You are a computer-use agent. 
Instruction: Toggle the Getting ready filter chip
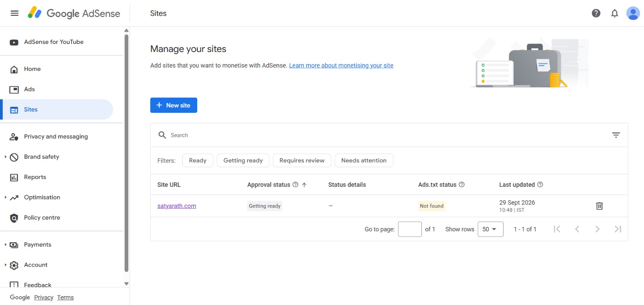(243, 160)
